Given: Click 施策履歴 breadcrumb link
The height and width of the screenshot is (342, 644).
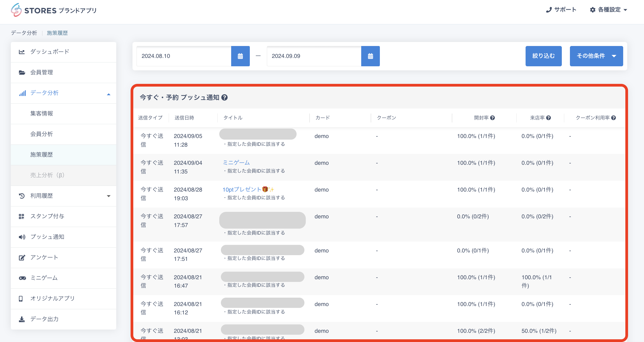Looking at the screenshot, I should (x=57, y=33).
